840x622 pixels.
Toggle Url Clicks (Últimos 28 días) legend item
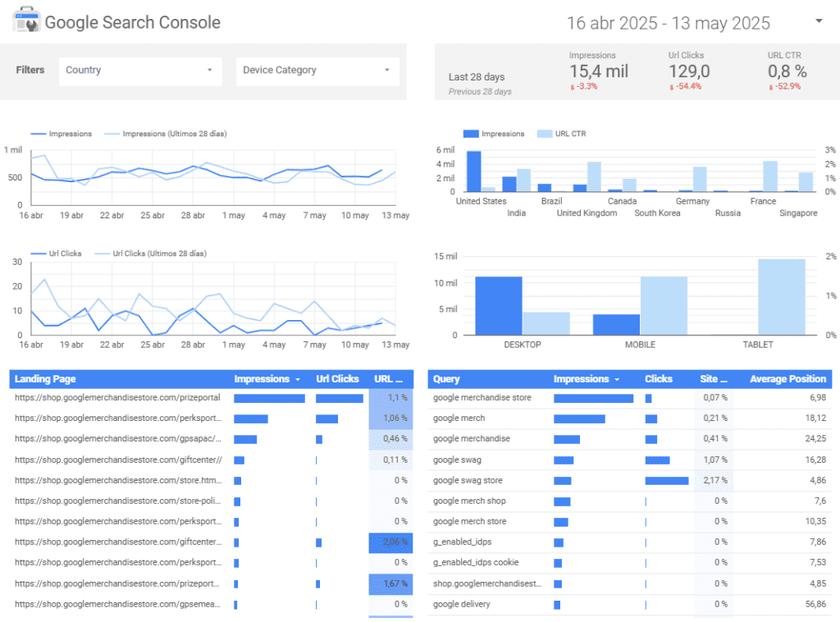click(151, 254)
